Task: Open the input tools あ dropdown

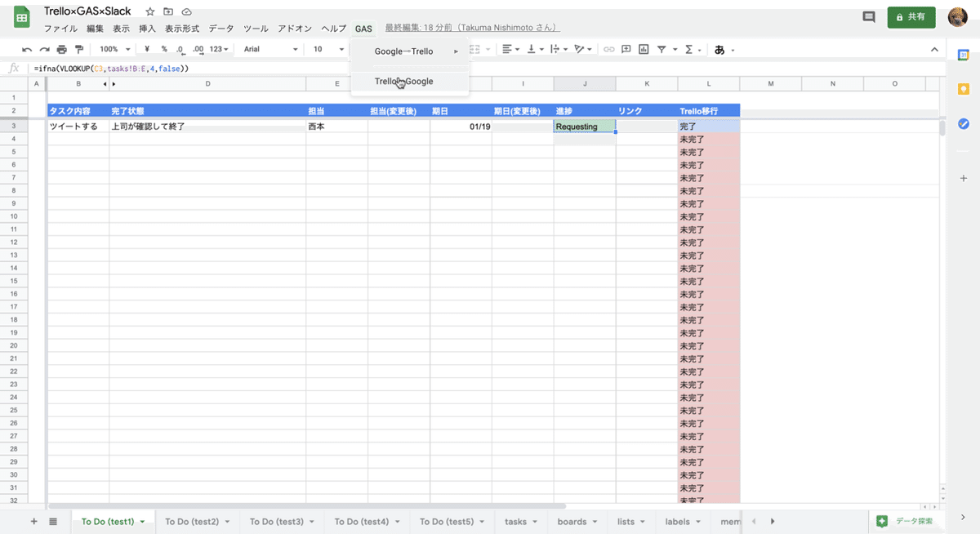Action: click(x=724, y=49)
